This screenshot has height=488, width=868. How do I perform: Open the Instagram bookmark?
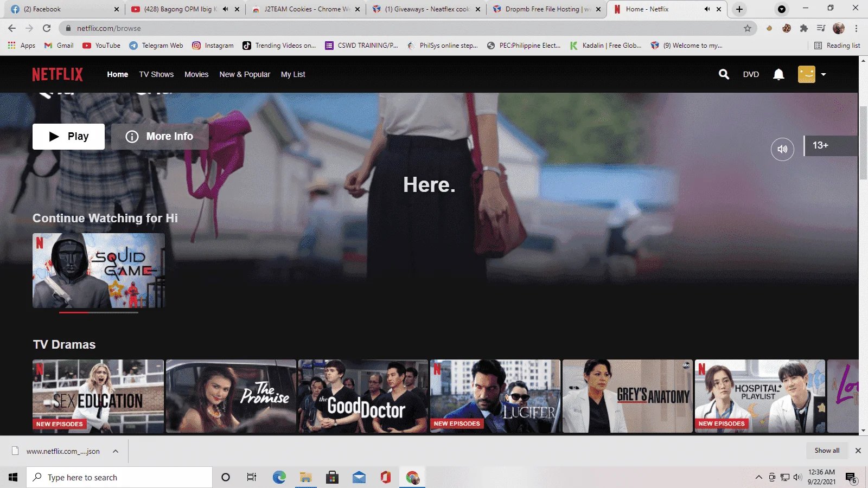pos(213,46)
